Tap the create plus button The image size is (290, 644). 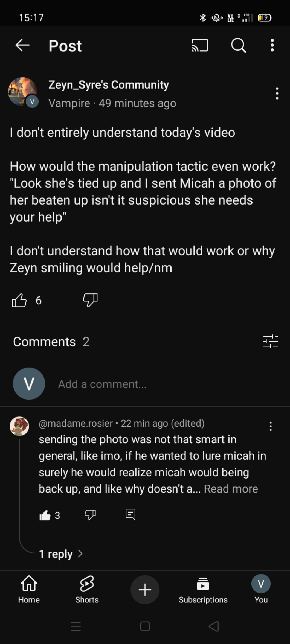tap(145, 589)
